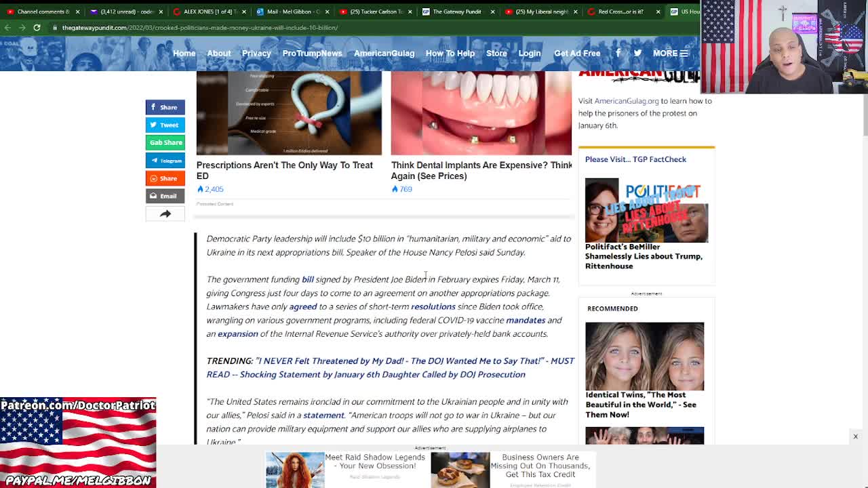
Task: Open the 'resolutions' link in the article
Action: (x=433, y=306)
